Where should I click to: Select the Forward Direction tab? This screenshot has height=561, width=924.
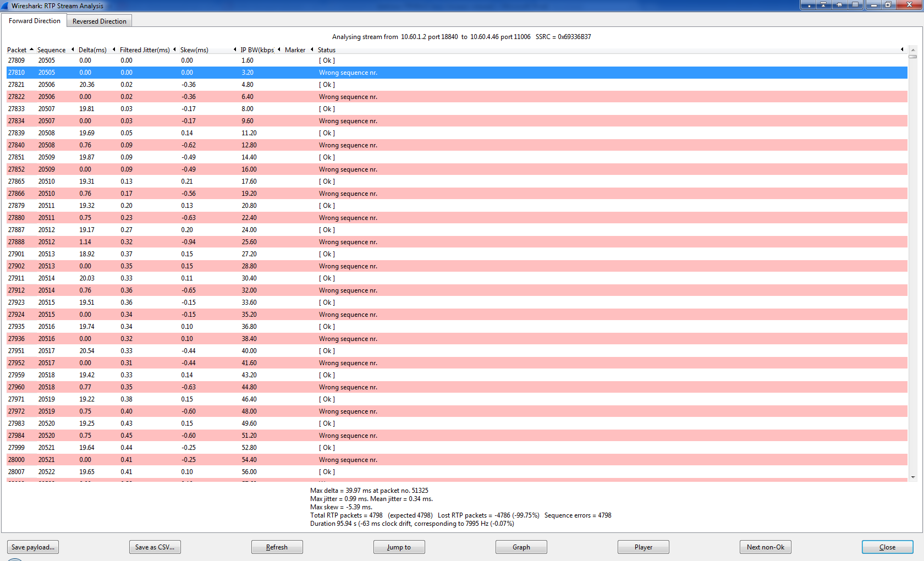[x=34, y=21]
